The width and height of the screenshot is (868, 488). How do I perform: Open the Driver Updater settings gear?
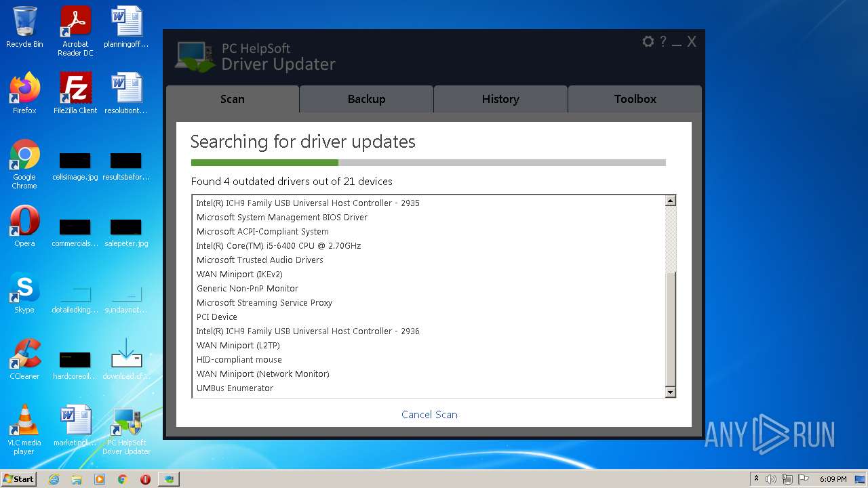point(648,41)
